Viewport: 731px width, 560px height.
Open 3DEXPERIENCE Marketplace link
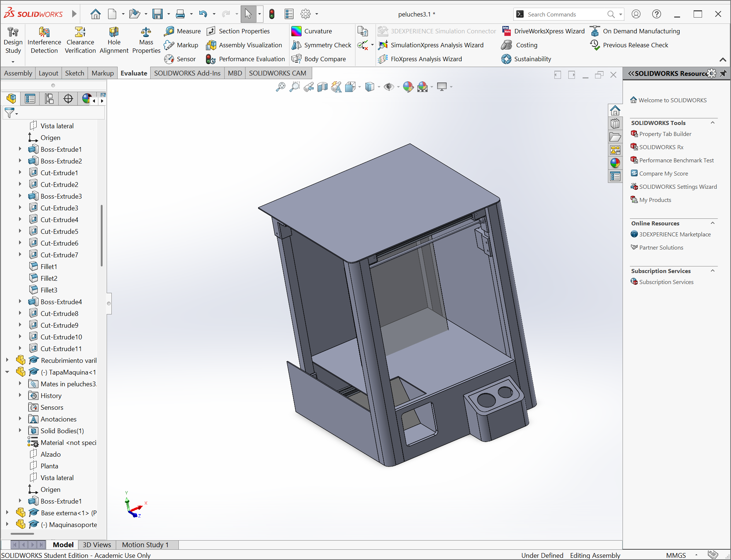(671, 235)
